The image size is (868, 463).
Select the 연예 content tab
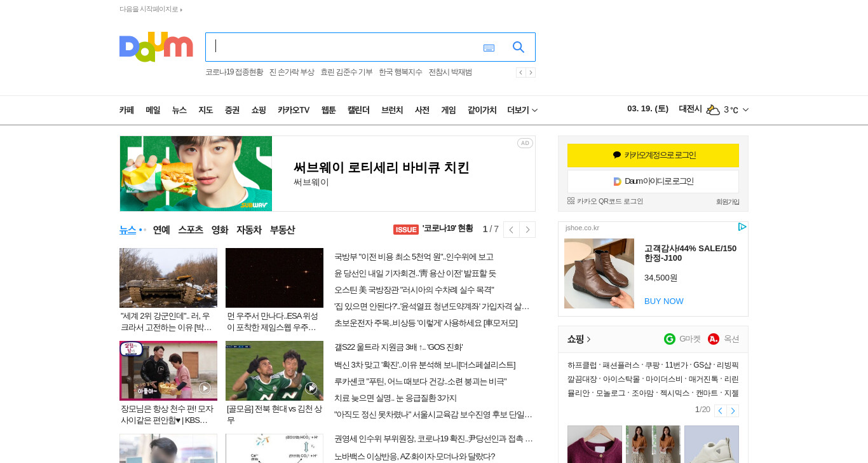click(161, 230)
